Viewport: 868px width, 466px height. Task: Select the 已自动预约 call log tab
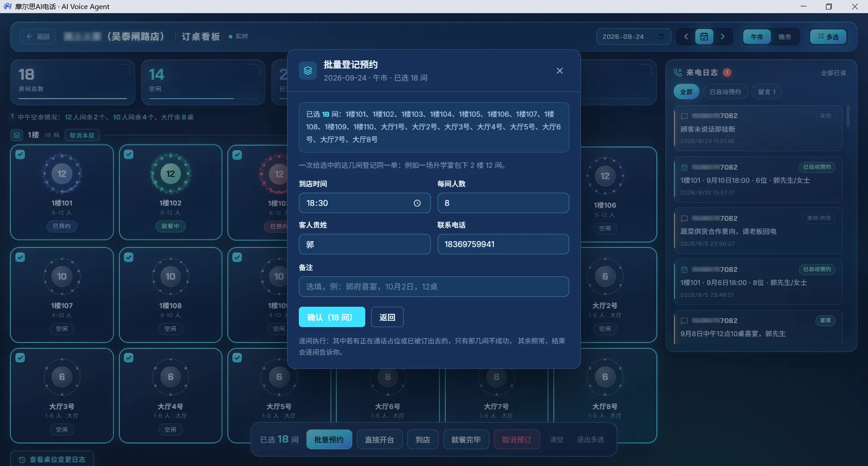(x=725, y=92)
